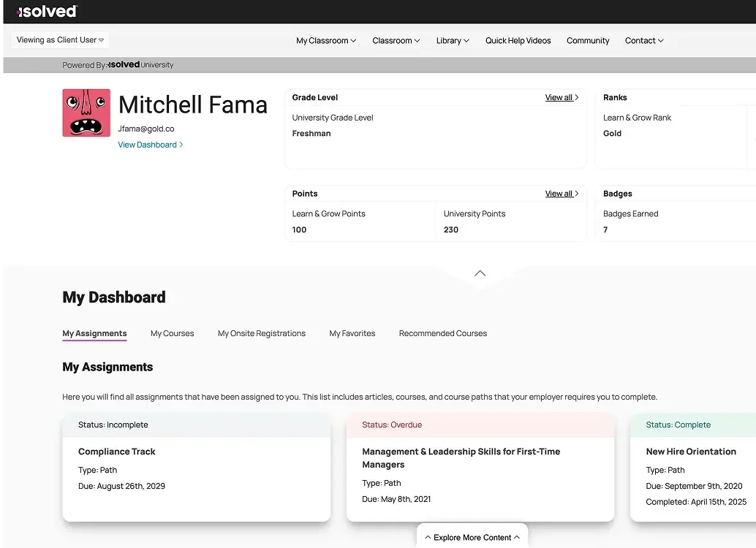Screen dimensions: 756x548
Task: Click the email Jfama@gold.co
Action: [x=146, y=129]
